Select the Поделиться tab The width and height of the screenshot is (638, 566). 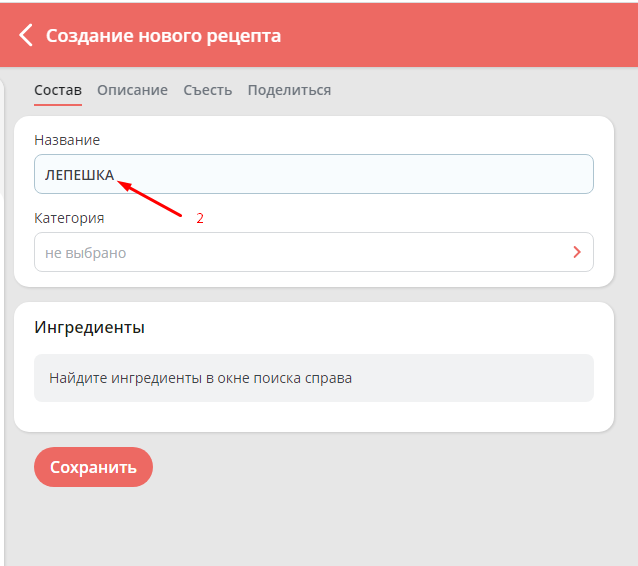(289, 90)
